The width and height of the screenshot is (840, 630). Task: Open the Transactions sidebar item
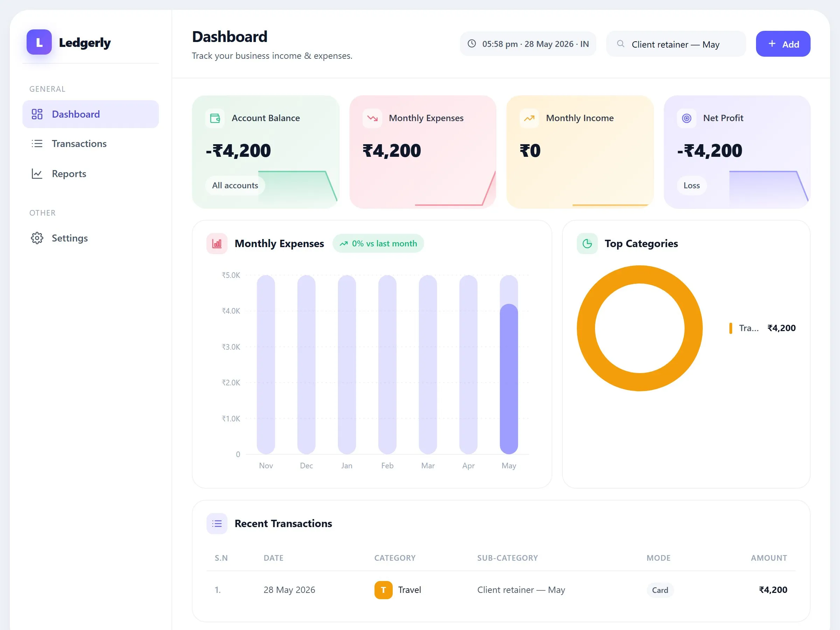click(x=91, y=144)
